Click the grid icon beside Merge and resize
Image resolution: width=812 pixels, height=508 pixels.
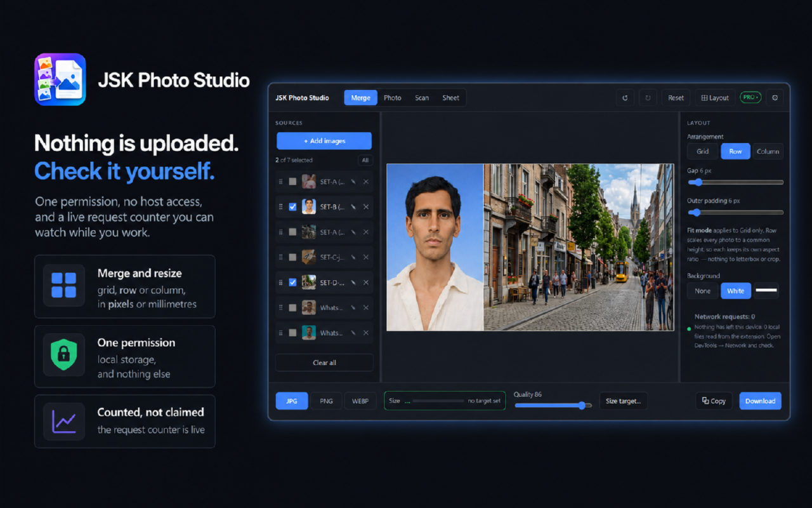point(64,286)
